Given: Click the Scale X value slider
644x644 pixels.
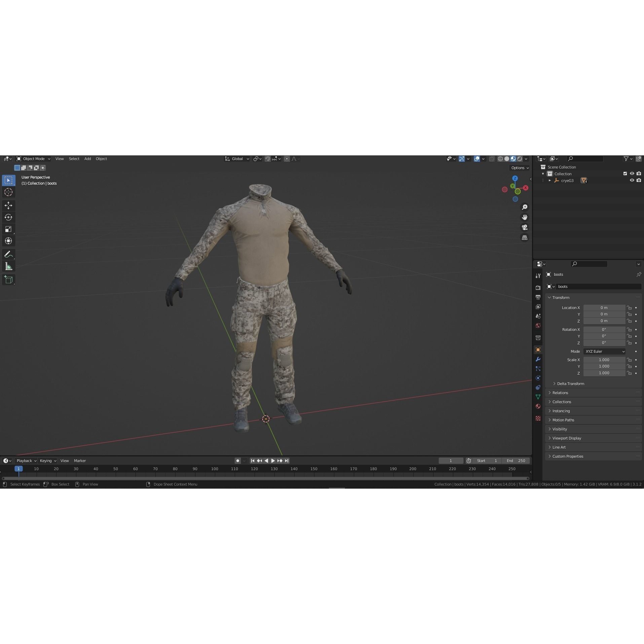Looking at the screenshot, I should point(604,359).
